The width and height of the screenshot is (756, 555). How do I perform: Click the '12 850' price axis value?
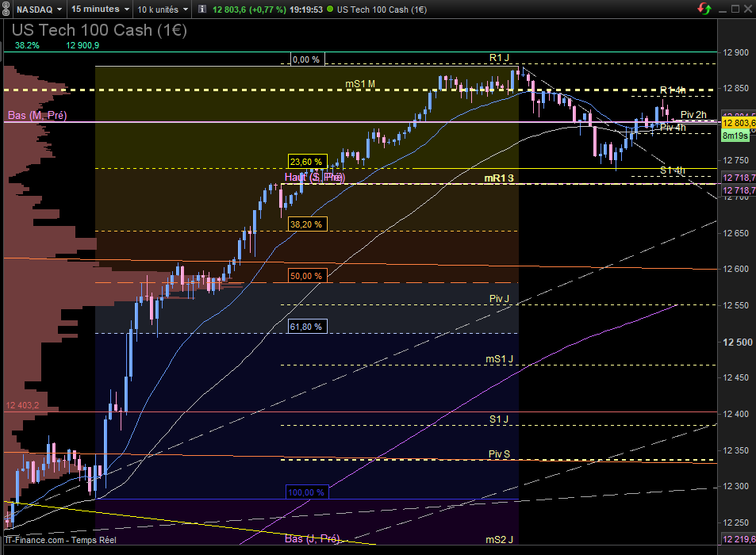735,88
